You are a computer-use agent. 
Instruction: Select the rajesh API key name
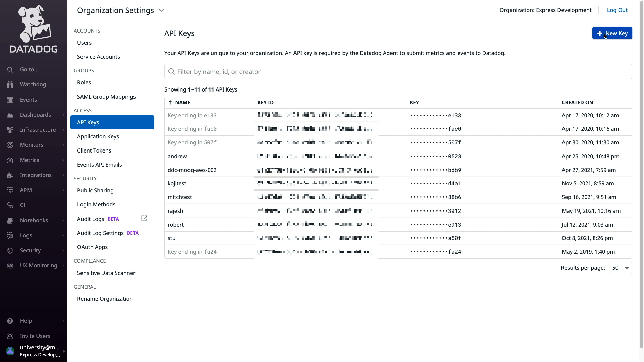click(175, 211)
